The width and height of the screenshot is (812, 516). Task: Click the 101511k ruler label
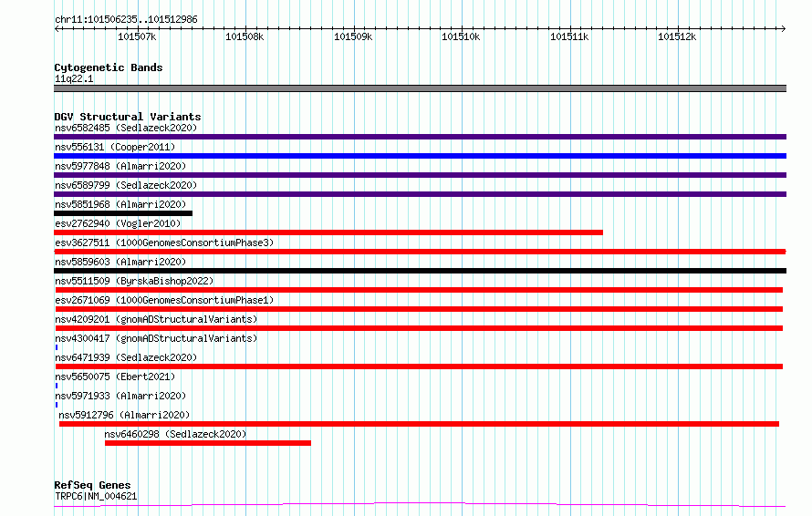[x=569, y=36]
